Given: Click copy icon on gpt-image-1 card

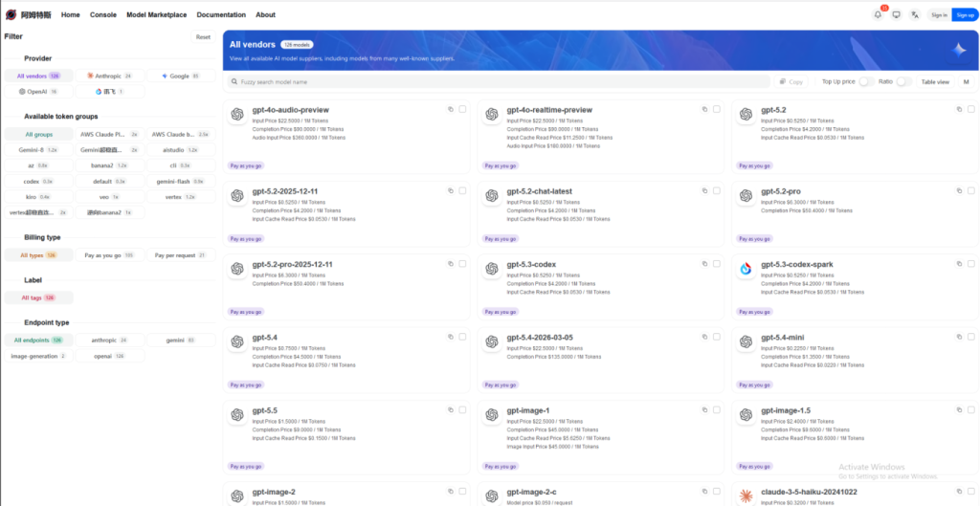Looking at the screenshot, I should coord(704,409).
